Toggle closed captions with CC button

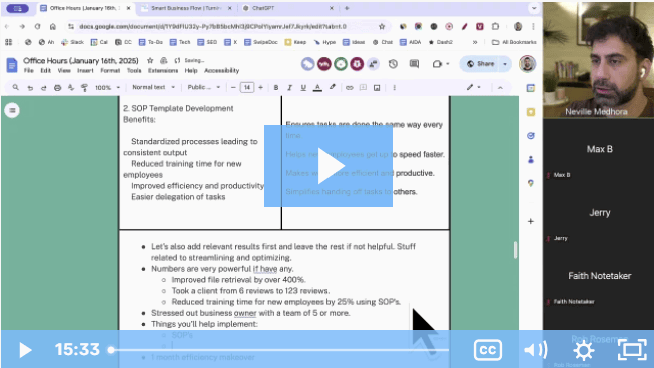point(487,350)
